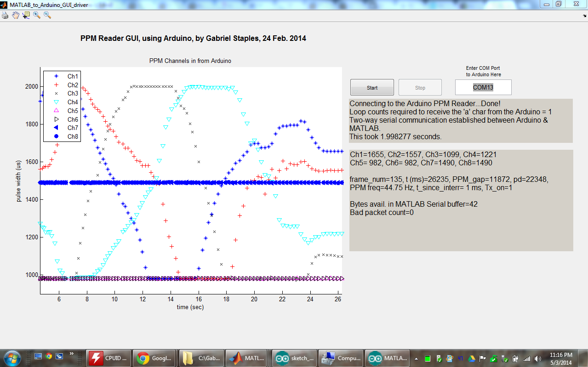Open Arduino sketch window from taskbar
588x367 pixels.
coord(293,357)
